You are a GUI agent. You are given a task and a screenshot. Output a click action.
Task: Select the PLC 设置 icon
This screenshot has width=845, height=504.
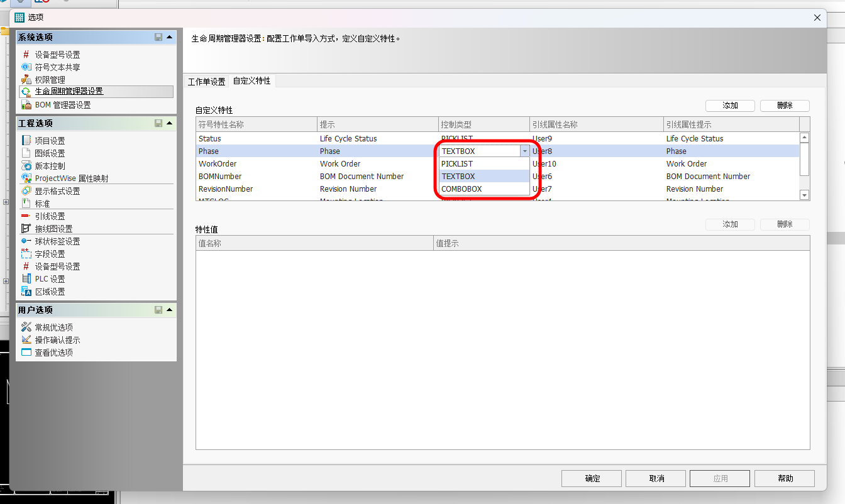(26, 279)
